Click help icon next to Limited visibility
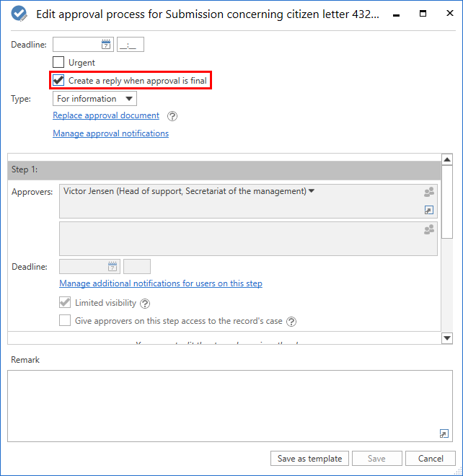This screenshot has width=463, height=476. [145, 304]
